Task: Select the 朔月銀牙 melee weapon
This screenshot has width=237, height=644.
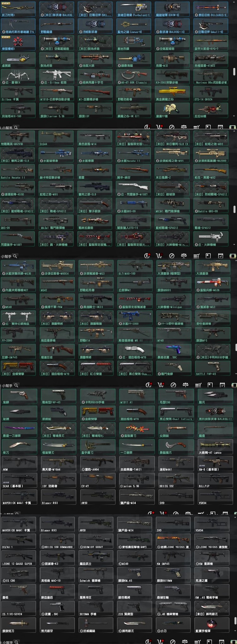Action: pyautogui.click(x=57, y=625)
